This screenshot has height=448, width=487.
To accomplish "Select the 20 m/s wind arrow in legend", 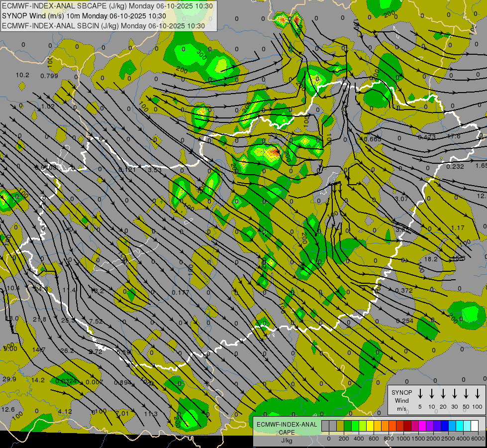I will click(443, 394).
